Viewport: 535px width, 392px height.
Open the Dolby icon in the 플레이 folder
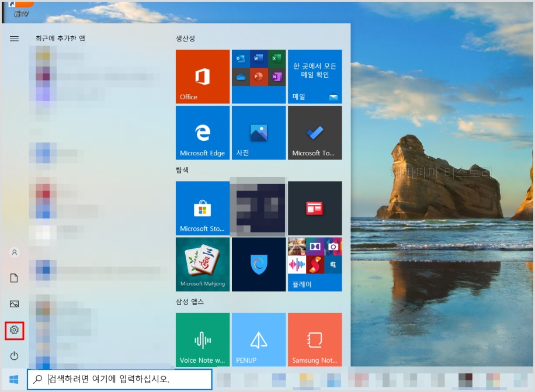click(315, 247)
